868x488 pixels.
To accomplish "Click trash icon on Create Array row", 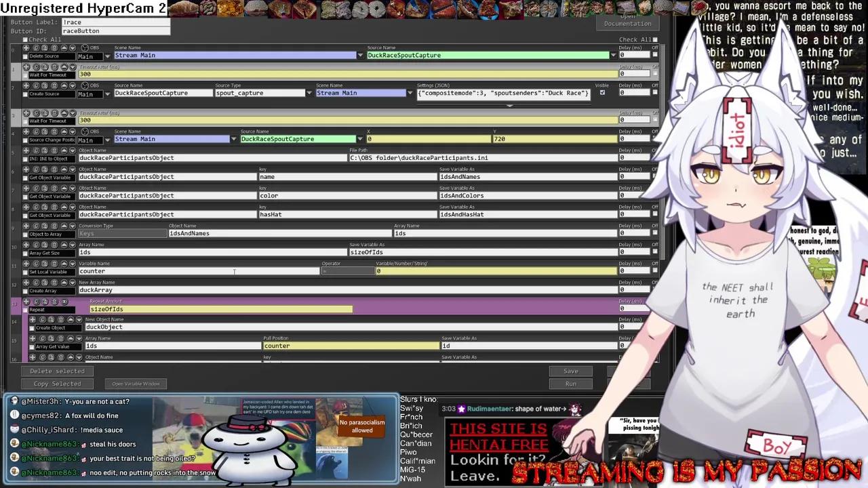I will (x=54, y=283).
